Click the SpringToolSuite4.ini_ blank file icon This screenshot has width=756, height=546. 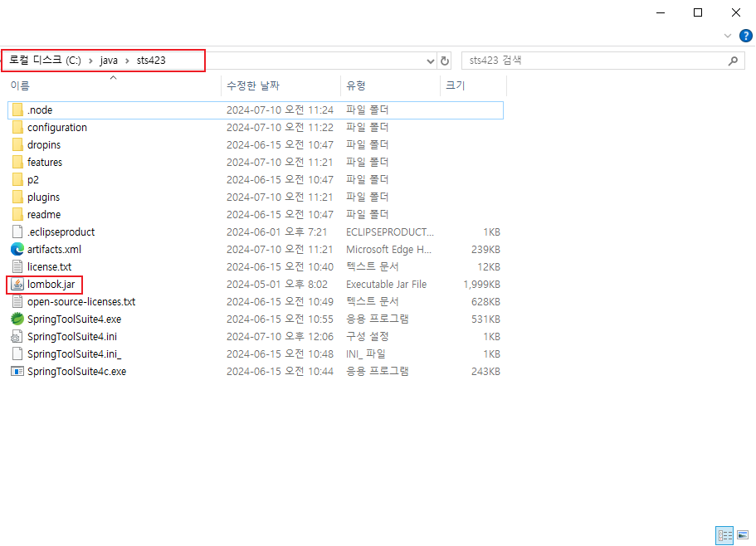point(17,353)
